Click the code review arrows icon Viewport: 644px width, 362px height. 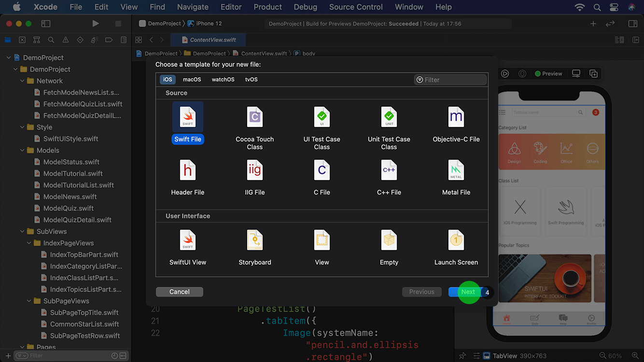tap(610, 23)
